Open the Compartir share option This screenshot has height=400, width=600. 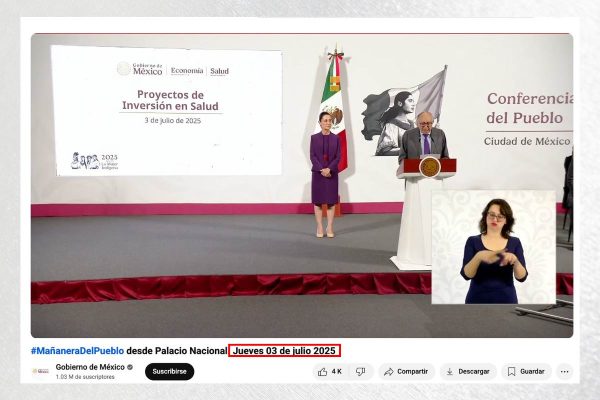coord(406,372)
